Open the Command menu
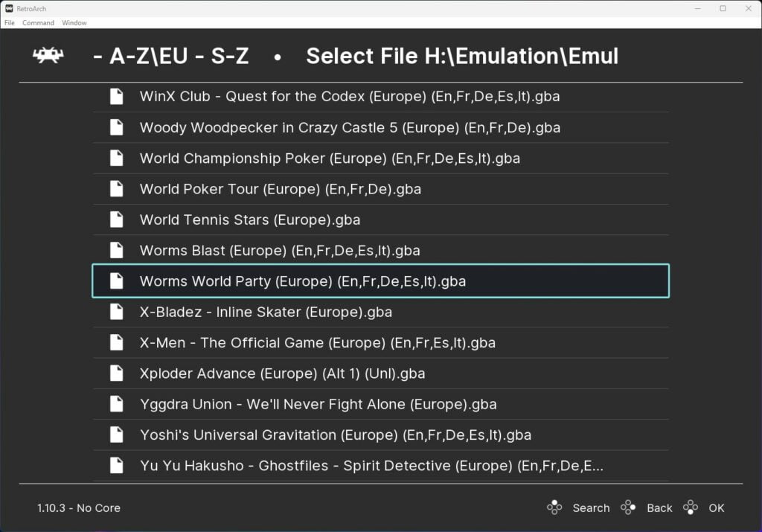 click(38, 23)
